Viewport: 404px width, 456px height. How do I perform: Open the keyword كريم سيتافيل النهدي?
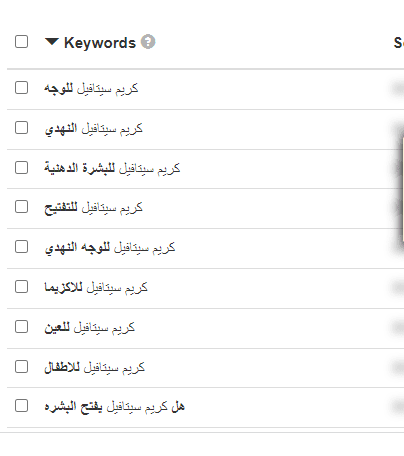(94, 129)
